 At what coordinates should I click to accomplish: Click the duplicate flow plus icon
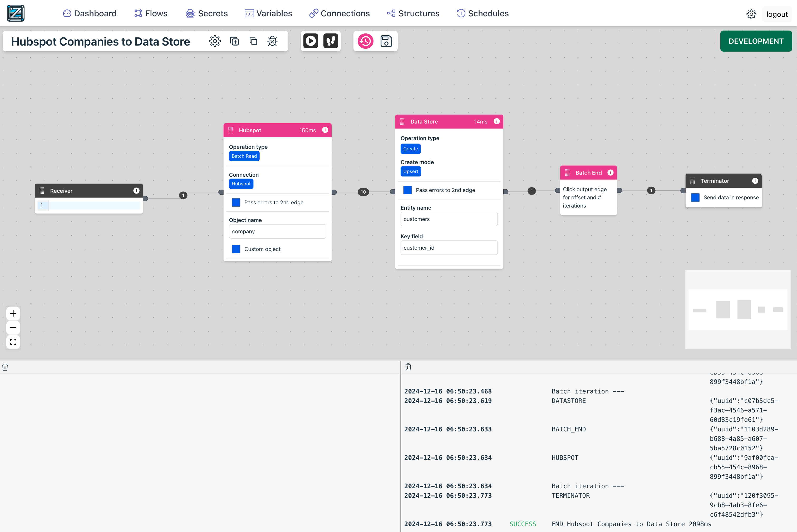[x=234, y=41]
